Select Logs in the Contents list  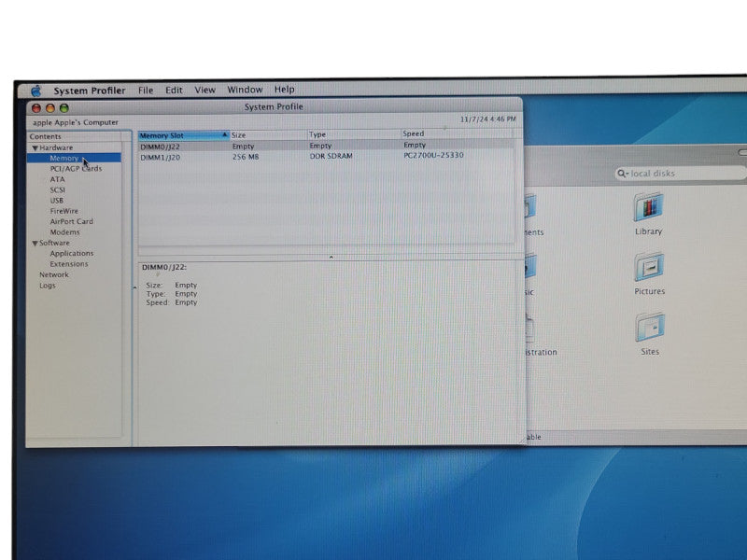pos(48,286)
